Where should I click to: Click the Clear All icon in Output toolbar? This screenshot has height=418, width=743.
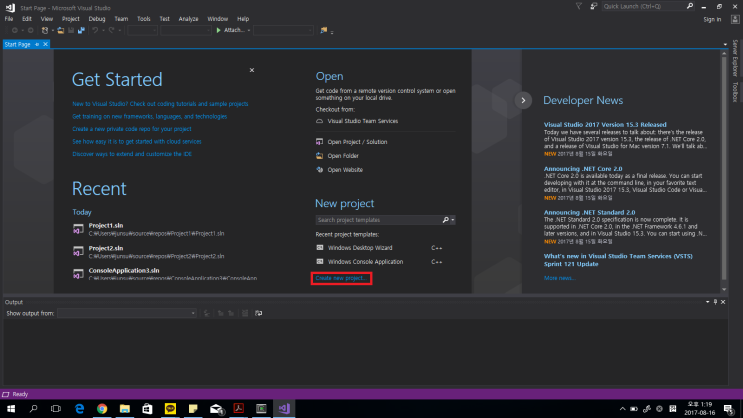tap(245, 313)
